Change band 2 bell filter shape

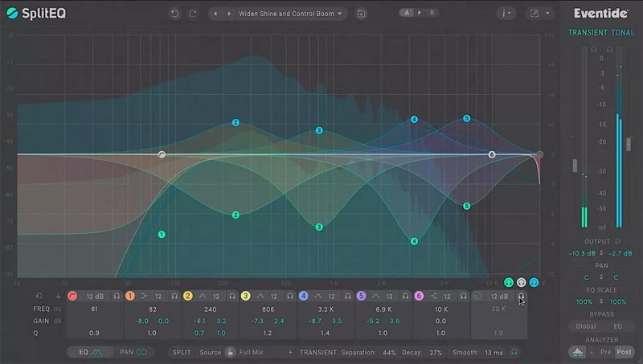203,296
